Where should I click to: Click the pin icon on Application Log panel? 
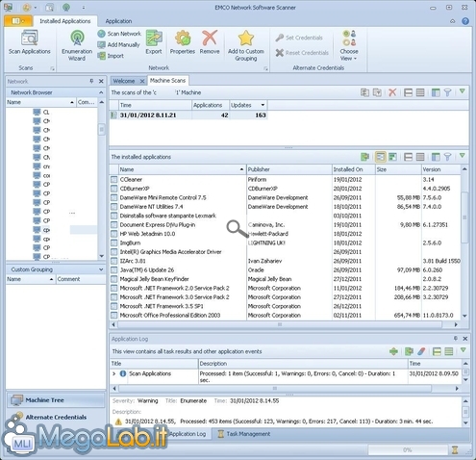(456, 339)
